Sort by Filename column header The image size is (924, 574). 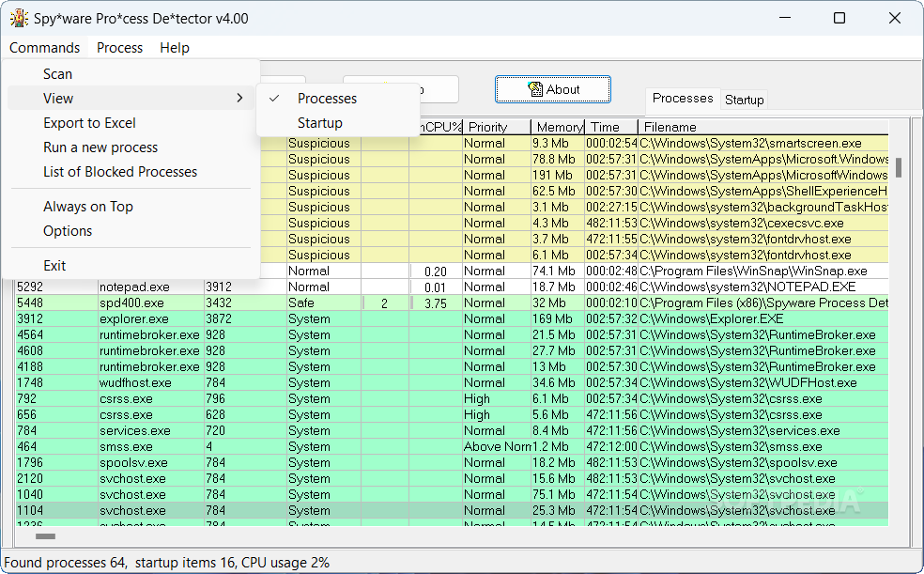763,127
